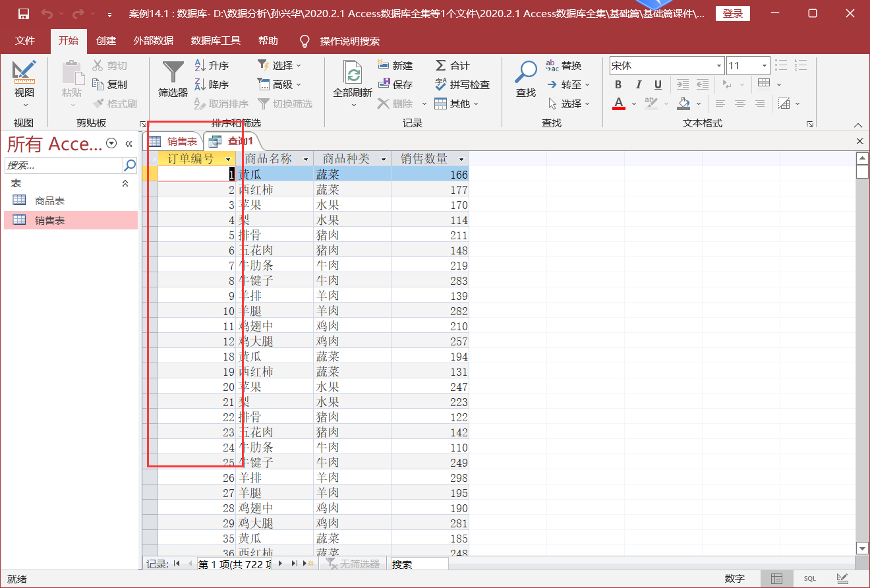This screenshot has width=870, height=588.
Task: Switch to the 创建 ribbon tab
Action: pos(105,41)
